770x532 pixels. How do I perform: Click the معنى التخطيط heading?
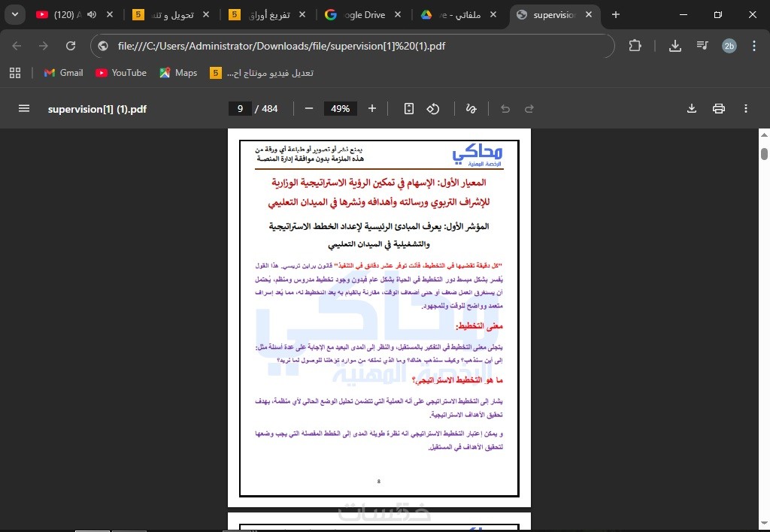click(479, 326)
